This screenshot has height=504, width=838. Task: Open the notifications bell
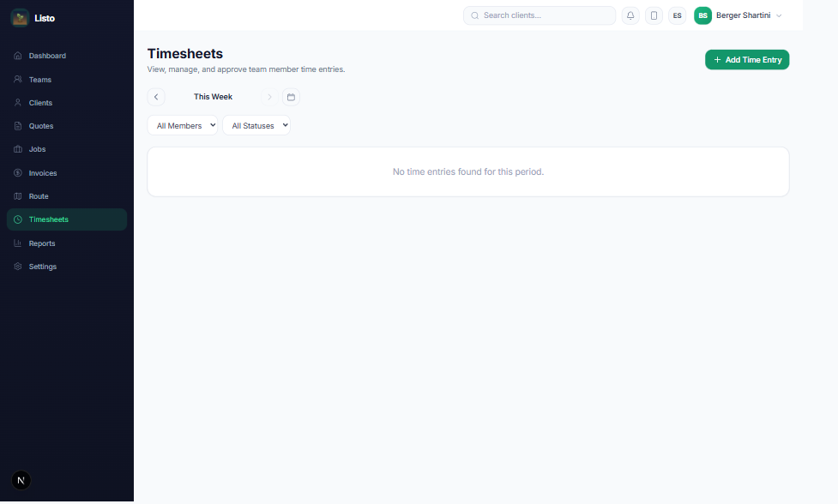pos(630,15)
